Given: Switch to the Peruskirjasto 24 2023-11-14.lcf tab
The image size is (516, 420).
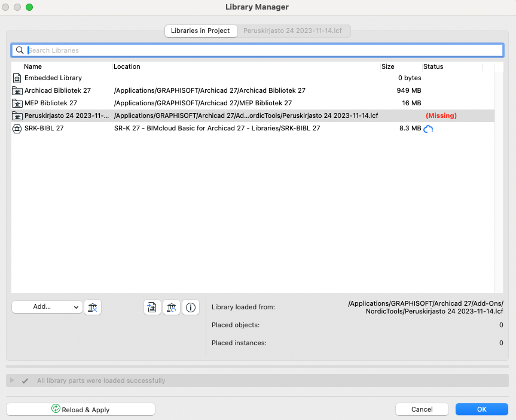Looking at the screenshot, I should tap(294, 31).
